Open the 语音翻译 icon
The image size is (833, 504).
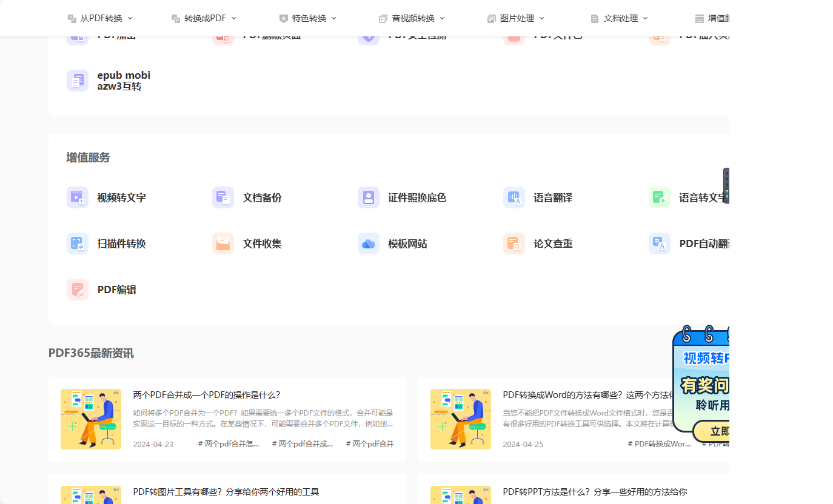click(514, 197)
